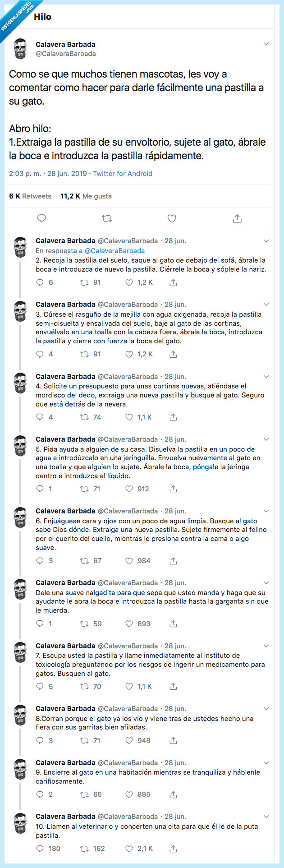Open options chevron on the step 10 reply
This screenshot has height=868, width=284.
[266, 817]
